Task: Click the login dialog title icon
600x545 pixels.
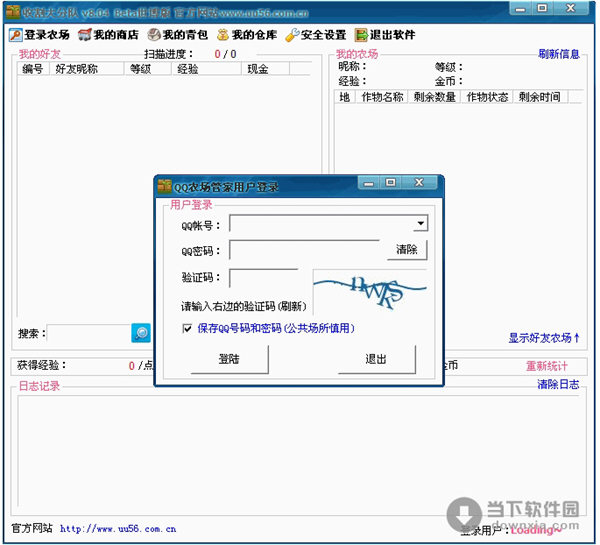Action: coord(165,186)
